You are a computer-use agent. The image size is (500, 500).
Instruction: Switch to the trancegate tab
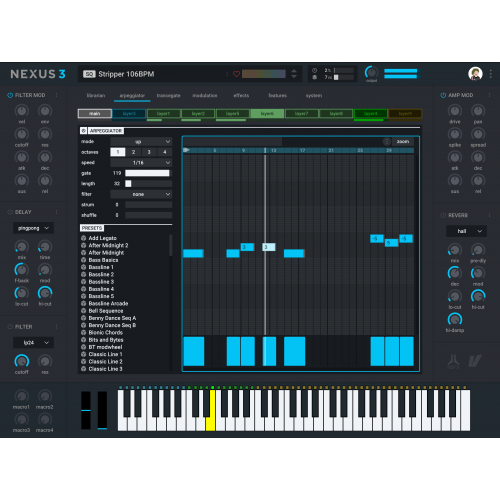[x=168, y=96]
